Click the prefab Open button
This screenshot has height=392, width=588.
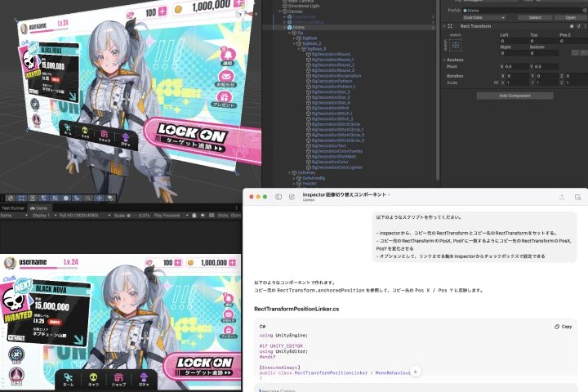(x=570, y=18)
